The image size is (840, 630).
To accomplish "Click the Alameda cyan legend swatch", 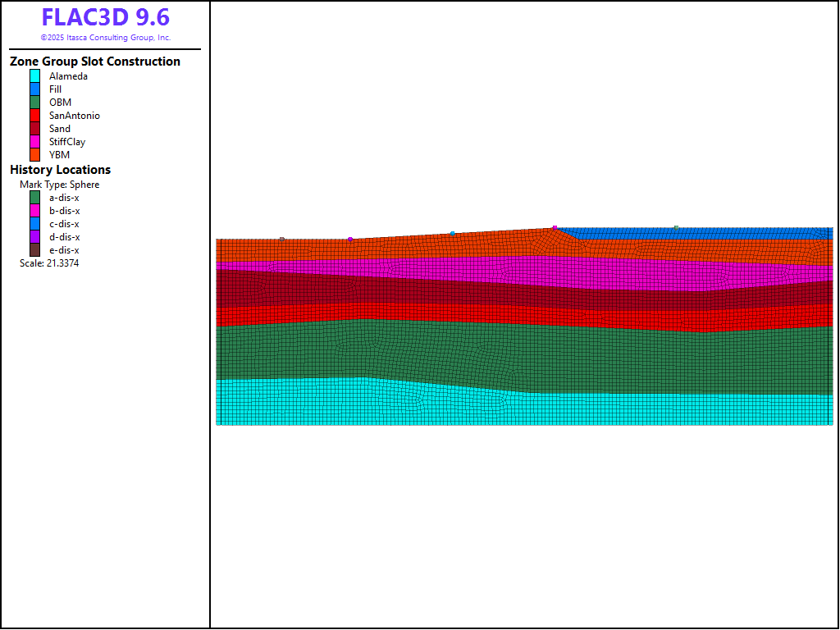I will click(35, 76).
